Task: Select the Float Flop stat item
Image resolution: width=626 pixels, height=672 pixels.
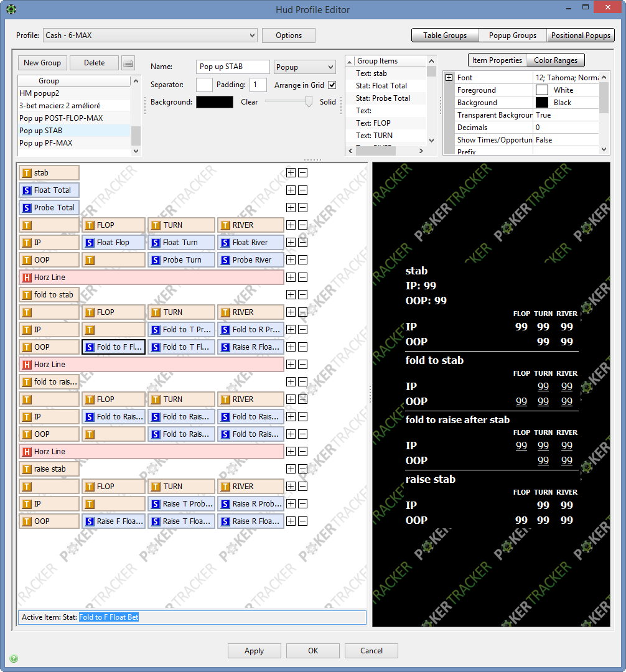Action: click(x=113, y=243)
